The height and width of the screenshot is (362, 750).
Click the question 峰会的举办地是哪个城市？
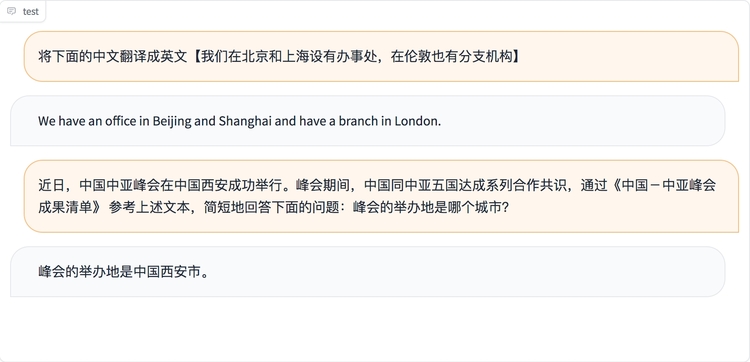430,208
